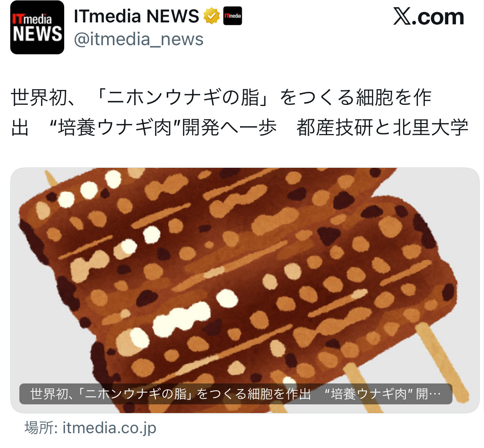Click the “培養ウナギ肉” phrase in tweet
This screenshot has width=484, height=448.
(x=115, y=128)
